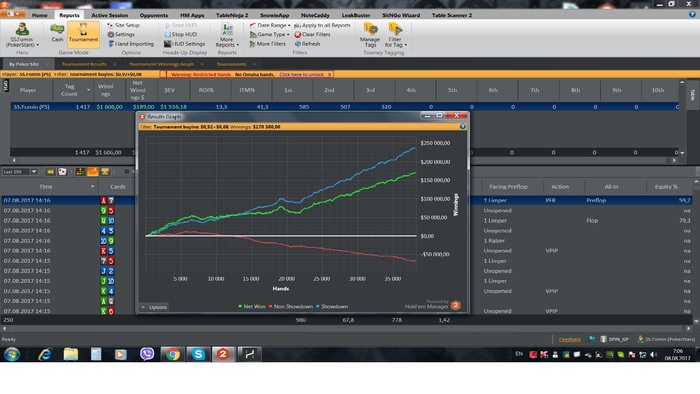Click the ROI% column header
This screenshot has width=700, height=394.
206,90
